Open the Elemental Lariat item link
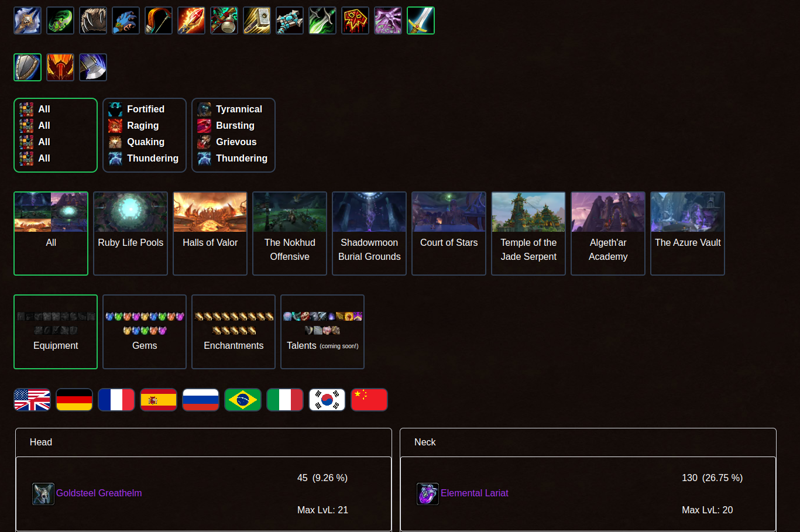Image resolution: width=800 pixels, height=532 pixels. [475, 493]
